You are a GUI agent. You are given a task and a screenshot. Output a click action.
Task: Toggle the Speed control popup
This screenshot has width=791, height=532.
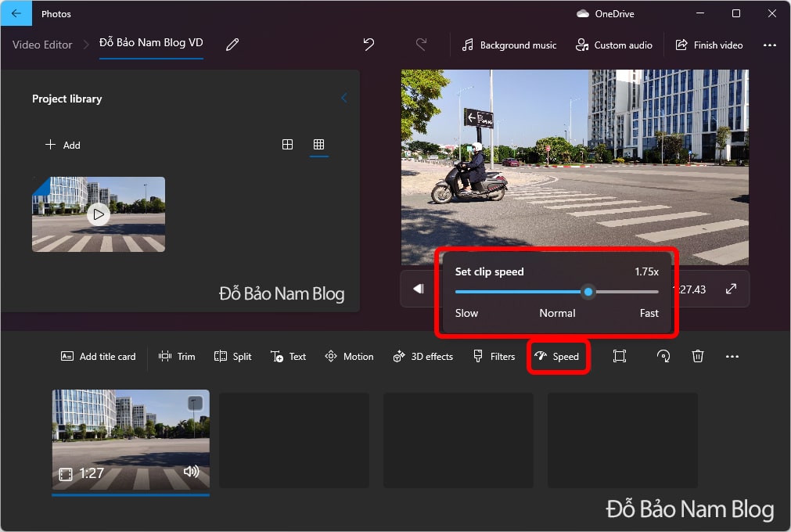(557, 357)
